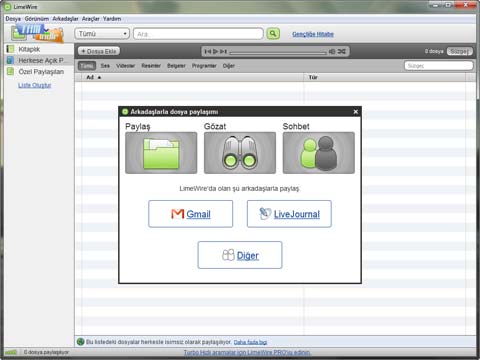Click the next track player button
This screenshot has height=360, width=480.
223,51
